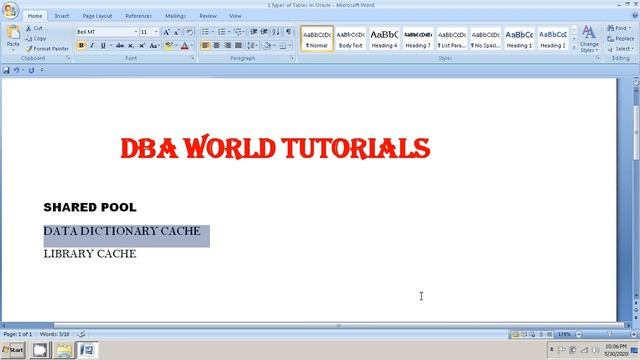
Task: Apply Body Text style
Action: pyautogui.click(x=351, y=39)
